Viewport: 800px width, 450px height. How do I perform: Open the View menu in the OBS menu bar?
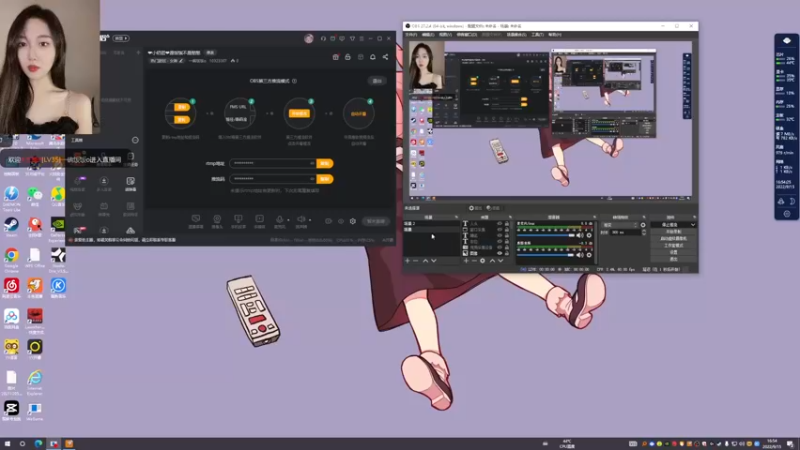445,35
